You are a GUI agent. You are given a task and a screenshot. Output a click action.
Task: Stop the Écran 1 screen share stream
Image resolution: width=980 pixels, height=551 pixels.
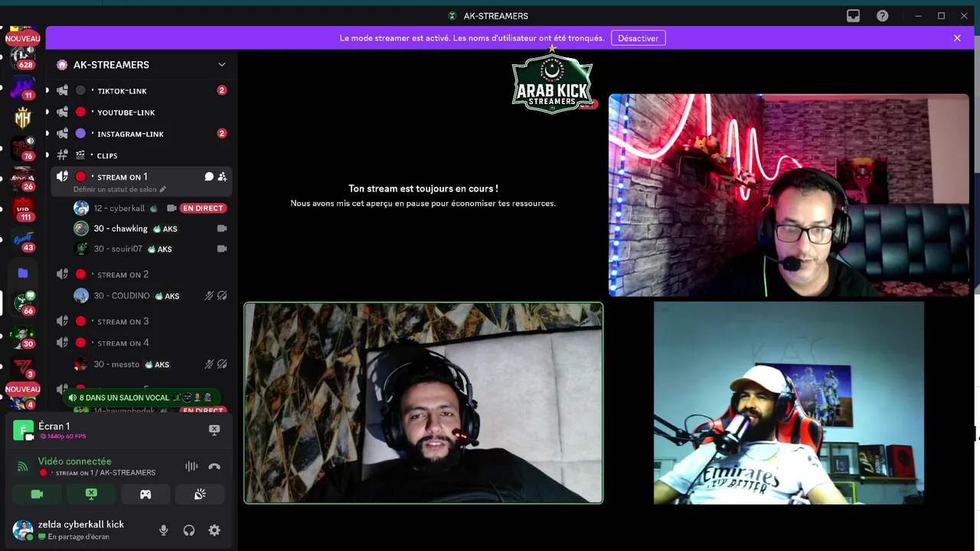pos(214,430)
